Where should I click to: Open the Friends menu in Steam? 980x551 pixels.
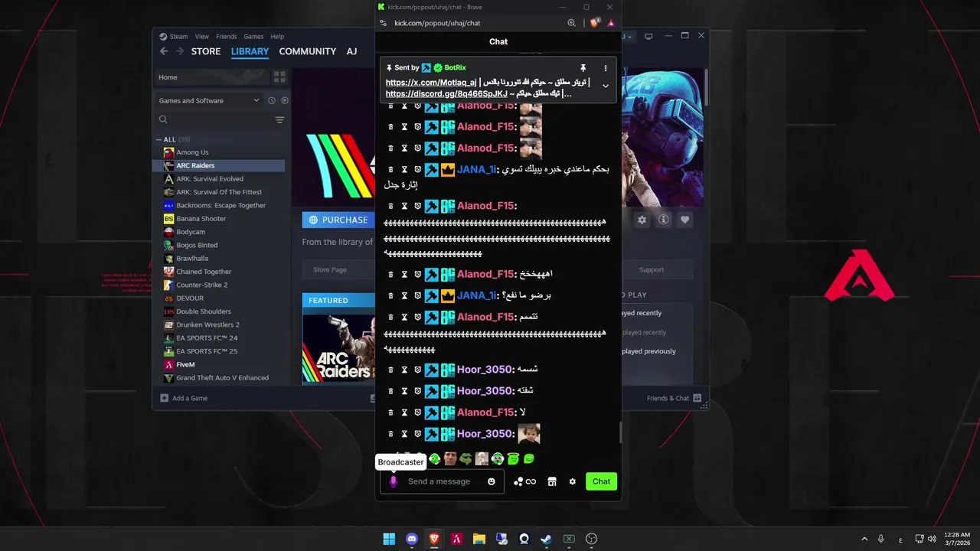[226, 36]
